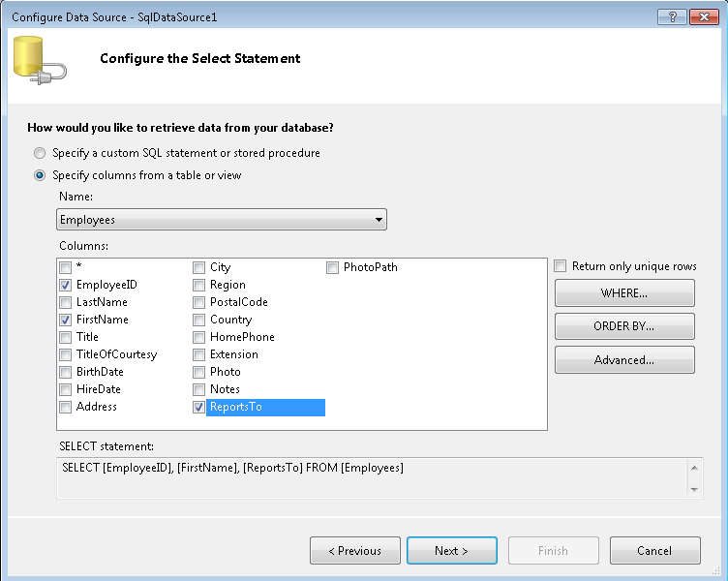Viewport: 728px width, 581px height.
Task: Click the database plug wizard icon
Action: tap(40, 60)
